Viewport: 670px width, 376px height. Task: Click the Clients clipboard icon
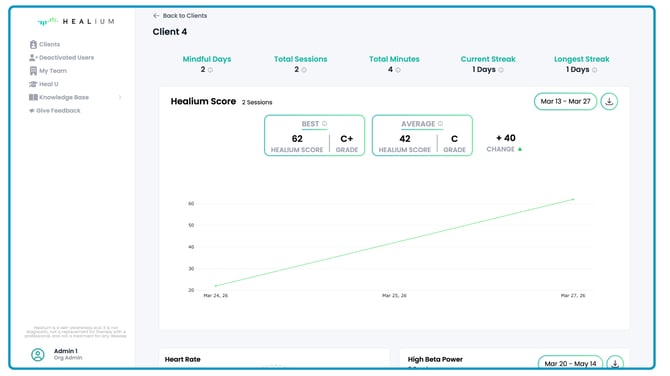33,44
